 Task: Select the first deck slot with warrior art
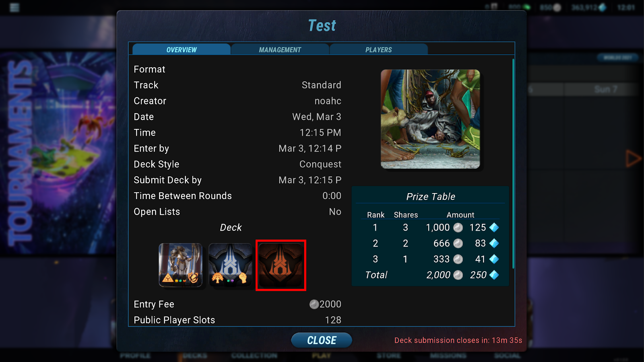pyautogui.click(x=181, y=265)
